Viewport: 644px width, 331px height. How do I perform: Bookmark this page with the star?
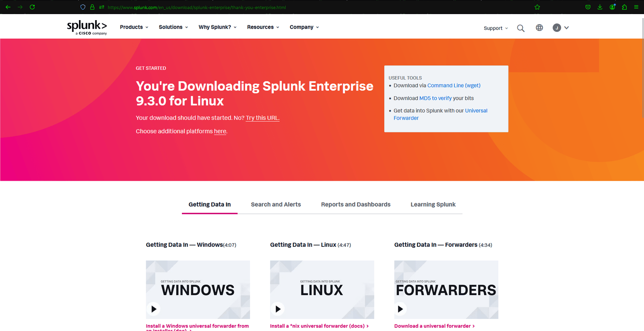pos(537,7)
